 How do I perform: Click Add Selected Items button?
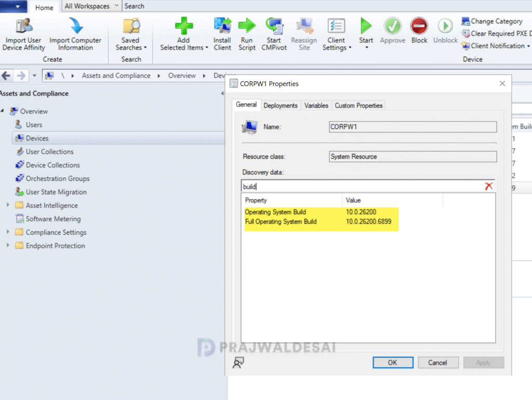pyautogui.click(x=184, y=34)
